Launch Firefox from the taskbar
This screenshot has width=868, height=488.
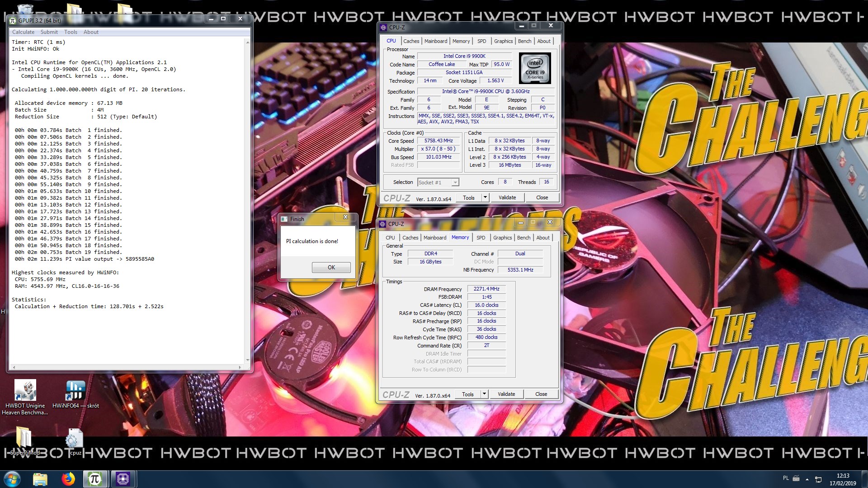pos(68,479)
